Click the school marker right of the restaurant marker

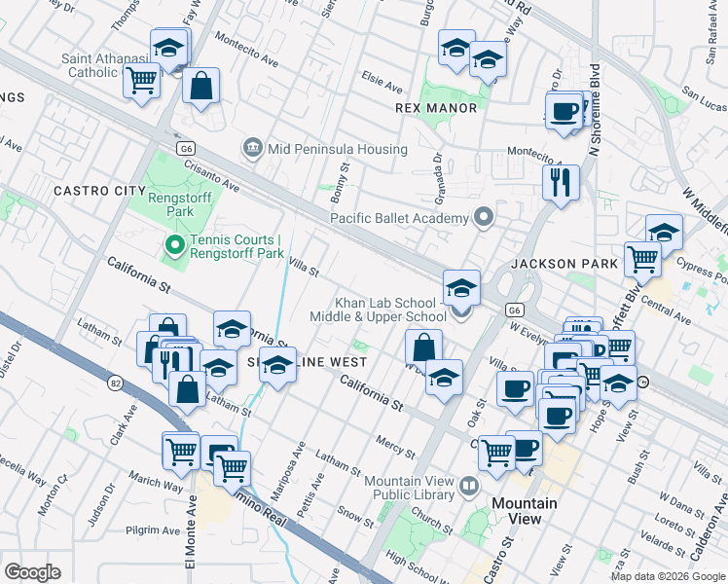218,373
